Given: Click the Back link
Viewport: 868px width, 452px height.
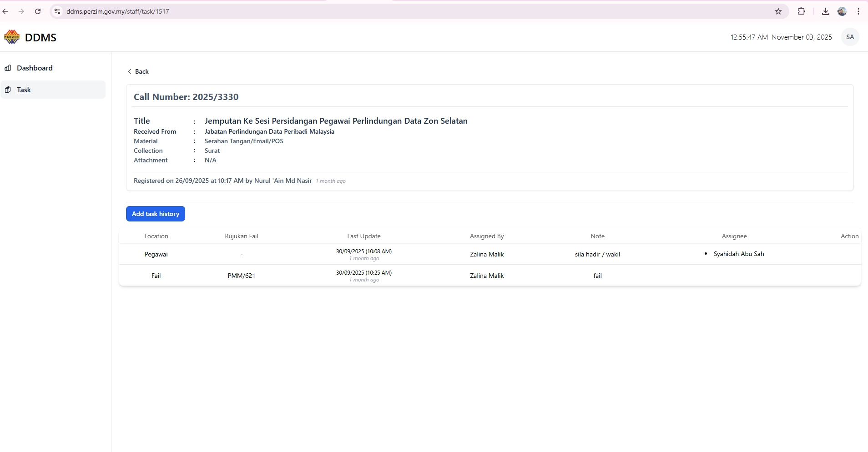Looking at the screenshot, I should pyautogui.click(x=141, y=71).
